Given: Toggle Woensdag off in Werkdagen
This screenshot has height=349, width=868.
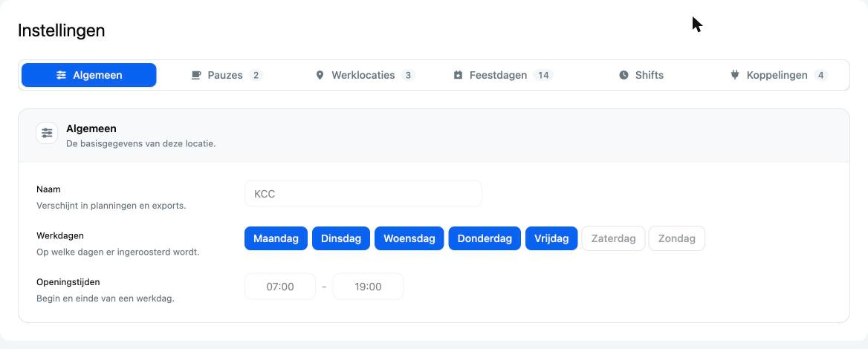Looking at the screenshot, I should tap(409, 238).
